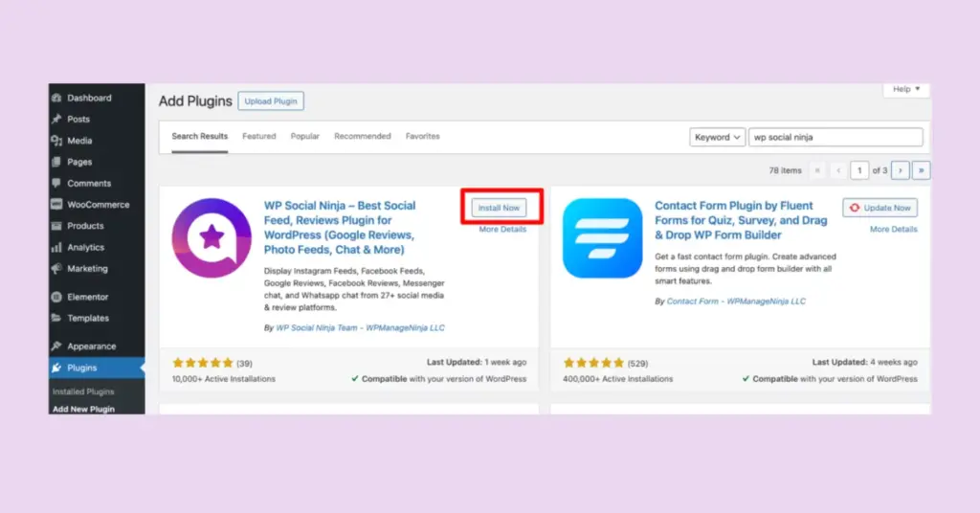Go to next page of results

(x=901, y=170)
